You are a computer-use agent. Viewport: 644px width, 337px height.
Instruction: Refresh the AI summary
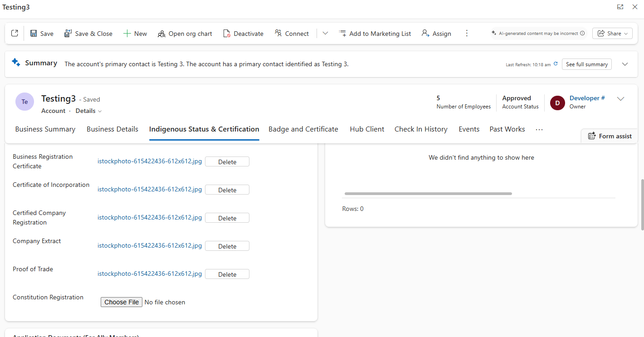pyautogui.click(x=556, y=64)
